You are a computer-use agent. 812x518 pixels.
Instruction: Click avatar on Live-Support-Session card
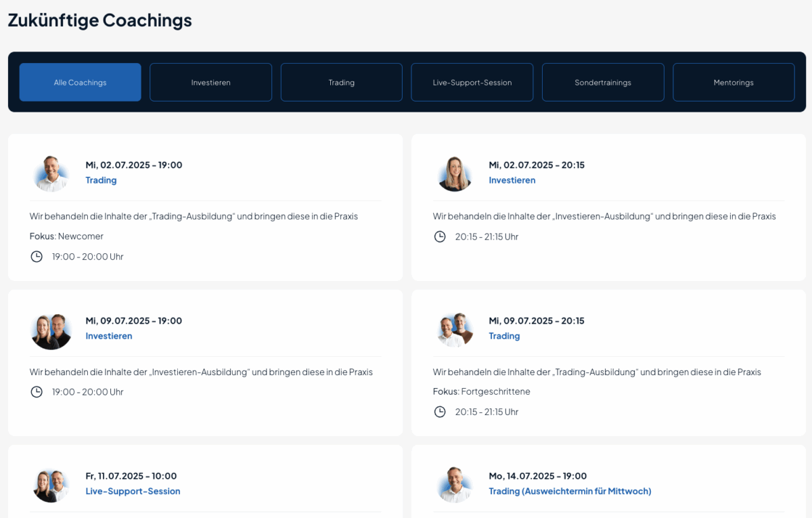click(x=51, y=485)
